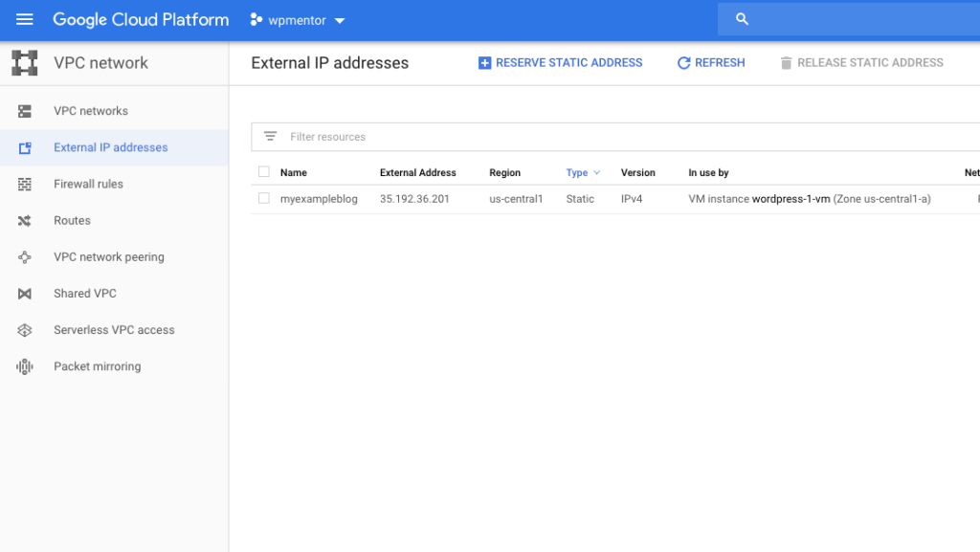Open the search magnifier in the top bar

pos(742,18)
